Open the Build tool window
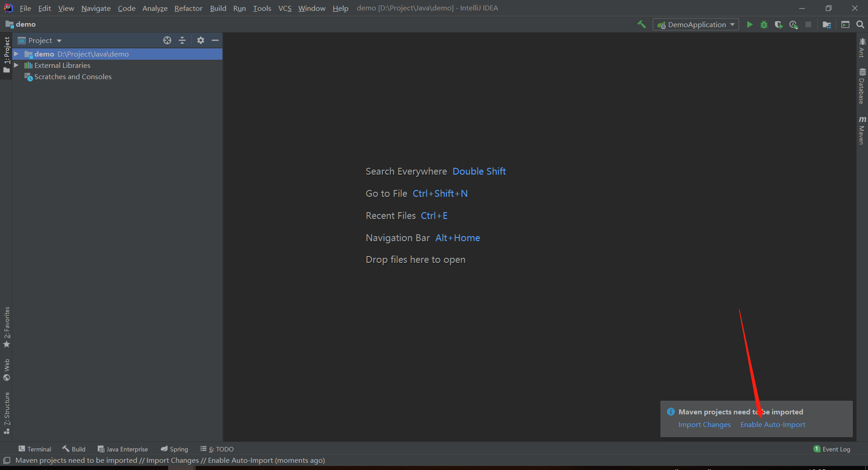 pos(74,449)
